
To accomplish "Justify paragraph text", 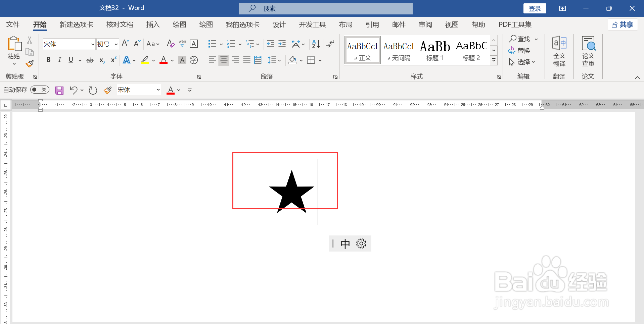I will point(247,60).
